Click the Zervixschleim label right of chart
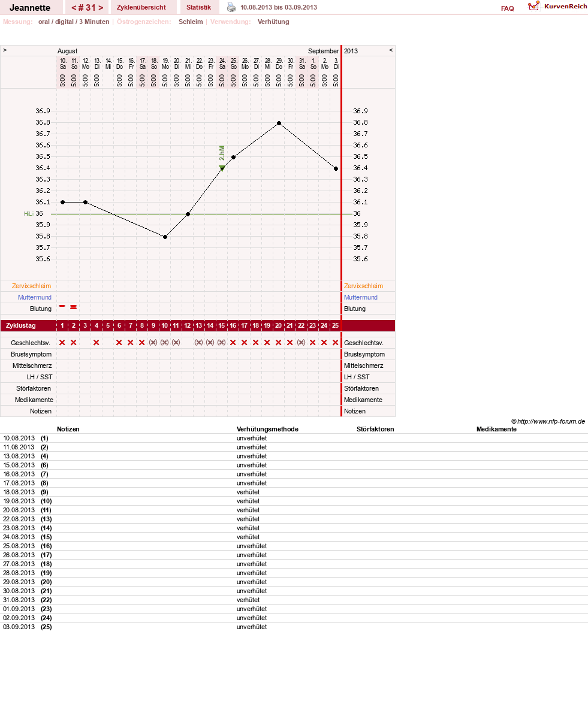The height and width of the screenshot is (728, 588). click(x=363, y=286)
